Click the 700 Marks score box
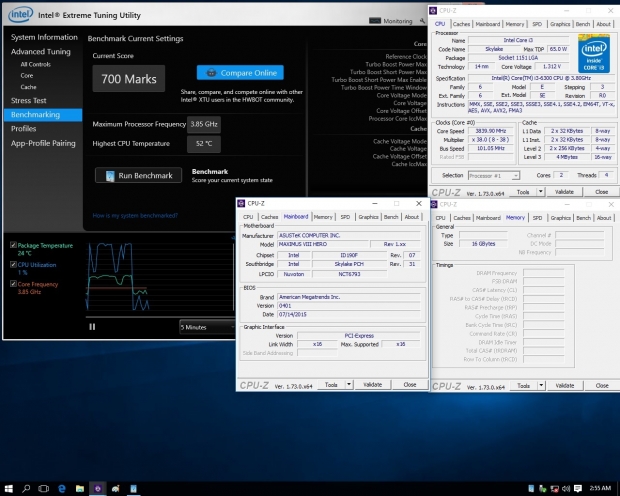The image size is (620, 496). point(129,79)
